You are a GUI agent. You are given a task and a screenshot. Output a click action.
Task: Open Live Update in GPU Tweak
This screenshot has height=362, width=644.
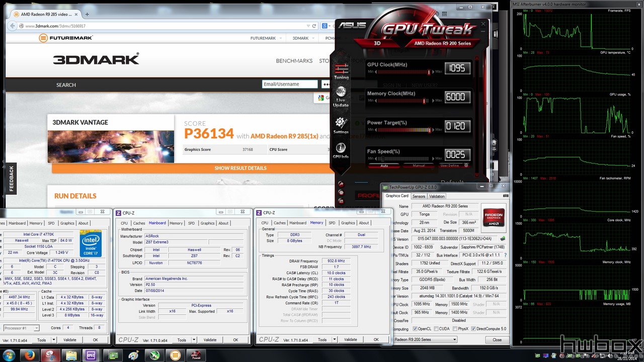[341, 97]
